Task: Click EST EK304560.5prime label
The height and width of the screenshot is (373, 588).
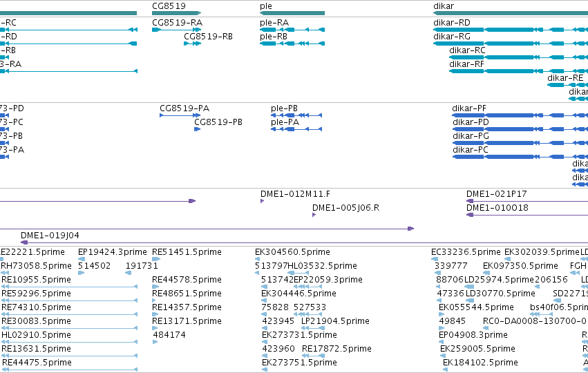Action: tap(292, 252)
